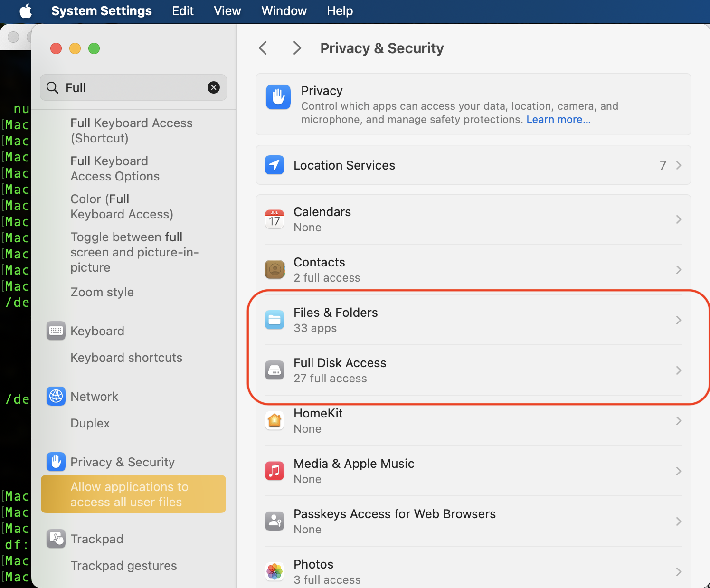The height and width of the screenshot is (588, 710).
Task: Click the Contacts icon
Action: point(275,270)
